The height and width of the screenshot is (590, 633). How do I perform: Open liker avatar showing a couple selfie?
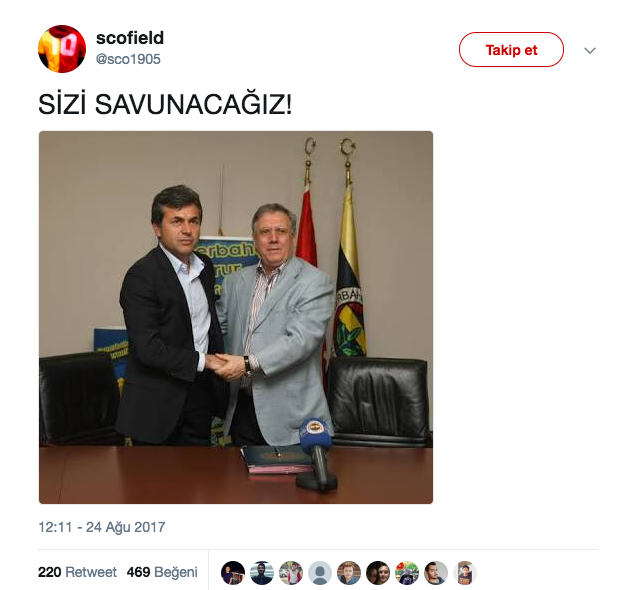click(378, 573)
